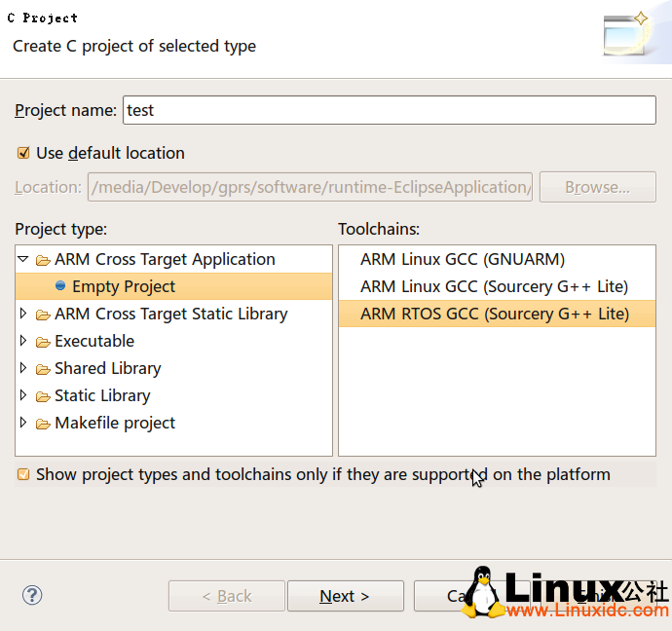Select ARM Linux GCC (GNUARM) toolchain

coord(463,259)
